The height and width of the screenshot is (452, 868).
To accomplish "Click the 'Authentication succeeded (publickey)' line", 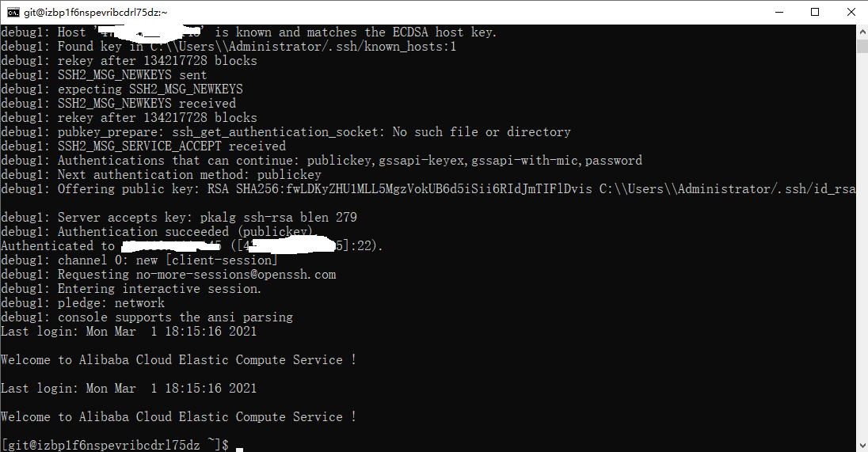I will (x=158, y=232).
